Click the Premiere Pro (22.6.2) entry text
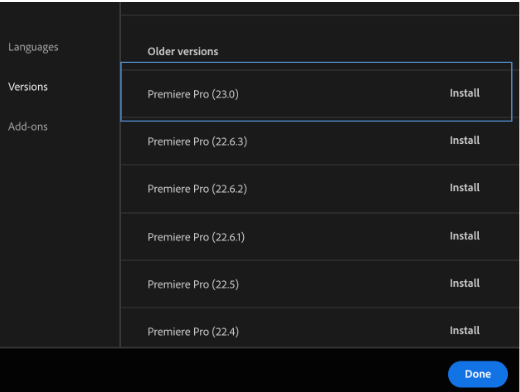The image size is (520, 392). coord(197,189)
